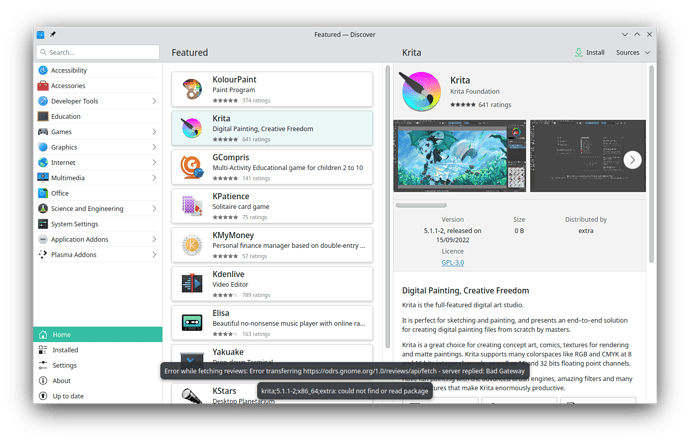Click the Elisa cassette icon
This screenshot has width=690, height=443.
pos(192,322)
